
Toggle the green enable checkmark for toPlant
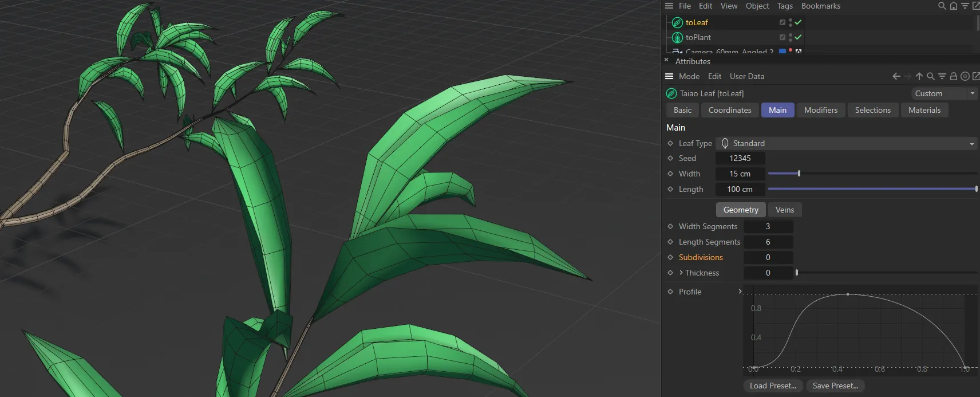[x=798, y=37]
